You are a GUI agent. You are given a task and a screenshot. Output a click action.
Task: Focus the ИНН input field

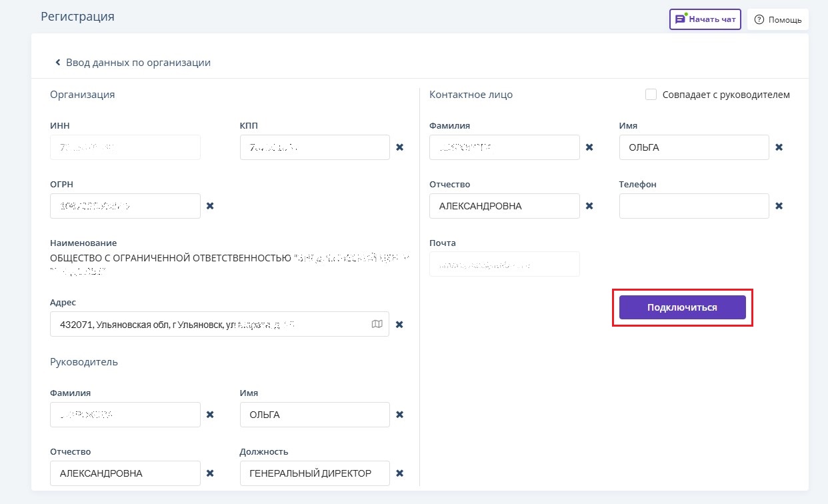125,147
